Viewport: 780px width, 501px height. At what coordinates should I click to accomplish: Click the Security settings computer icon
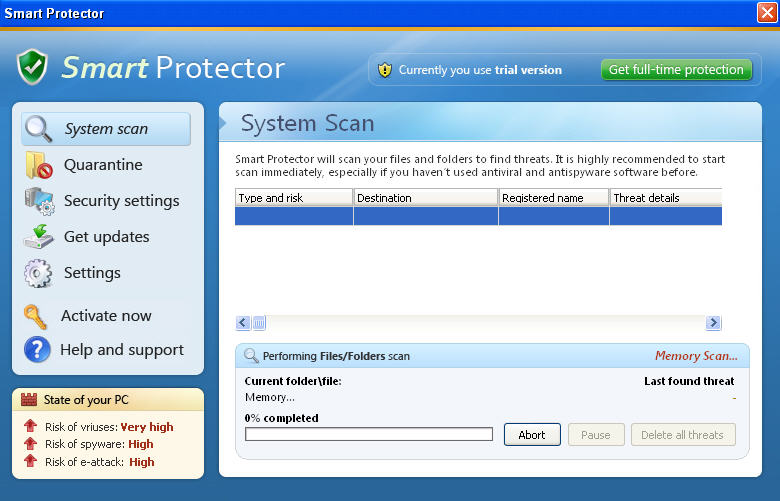pos(39,201)
